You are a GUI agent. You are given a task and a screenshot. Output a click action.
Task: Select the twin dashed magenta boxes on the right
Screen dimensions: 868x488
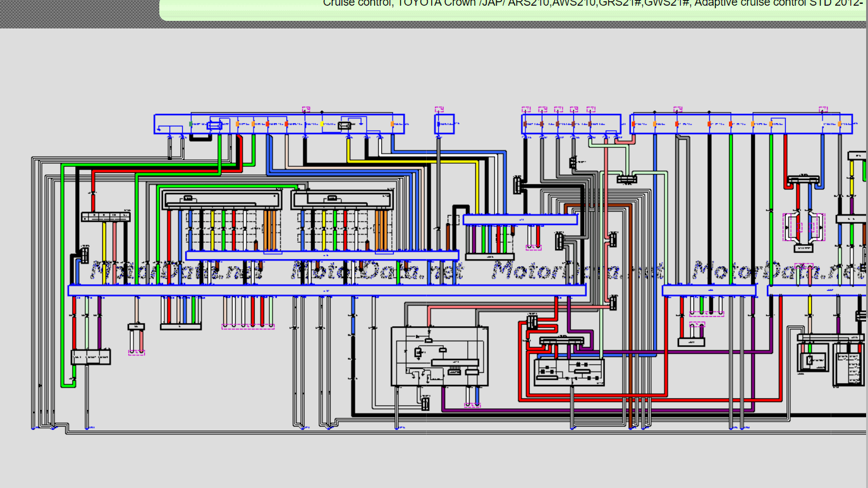click(804, 228)
